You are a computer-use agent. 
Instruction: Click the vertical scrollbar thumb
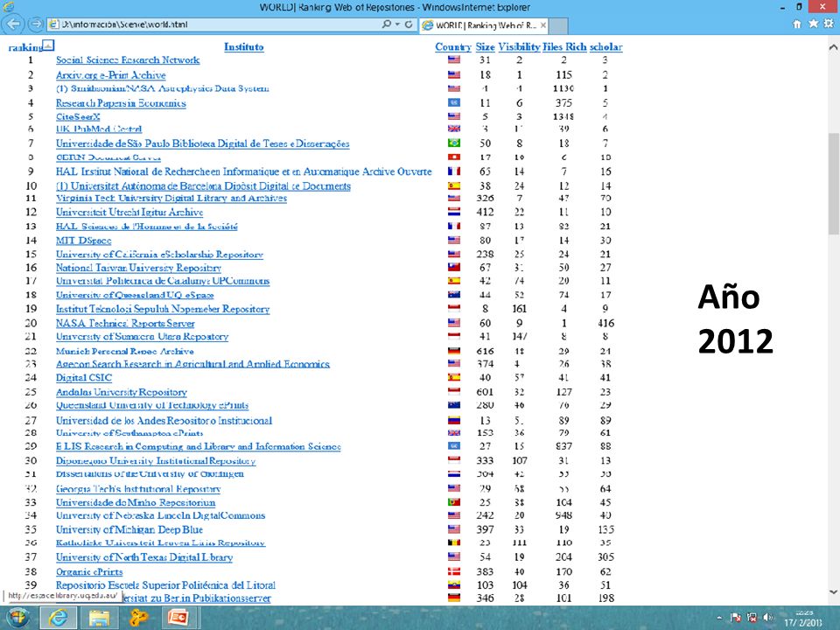pyautogui.click(x=833, y=184)
